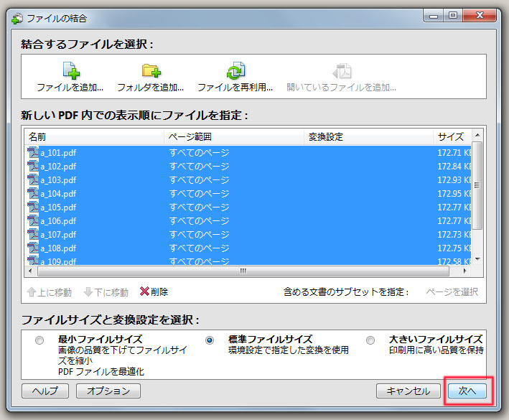Click the Reuse Files (ファイルを再利用) icon

tap(235, 70)
